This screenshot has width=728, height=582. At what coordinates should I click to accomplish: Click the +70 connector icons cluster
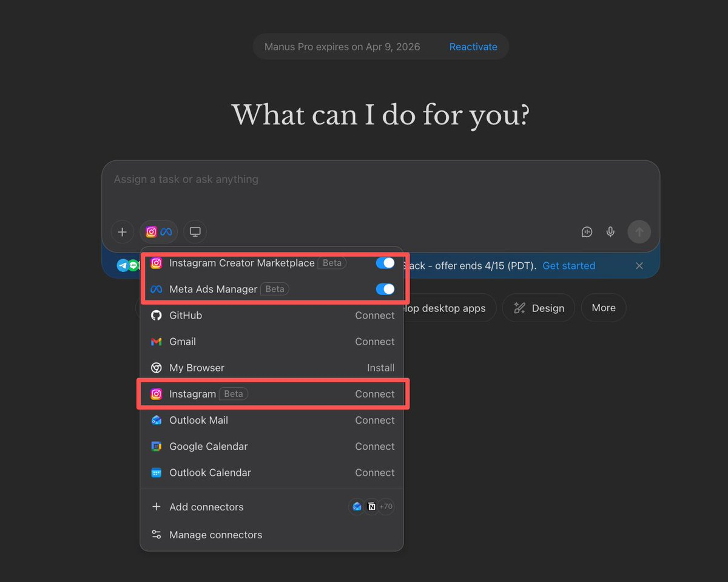[371, 506]
